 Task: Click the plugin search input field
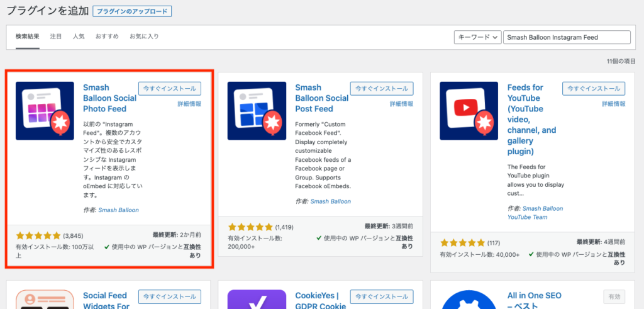click(x=567, y=37)
